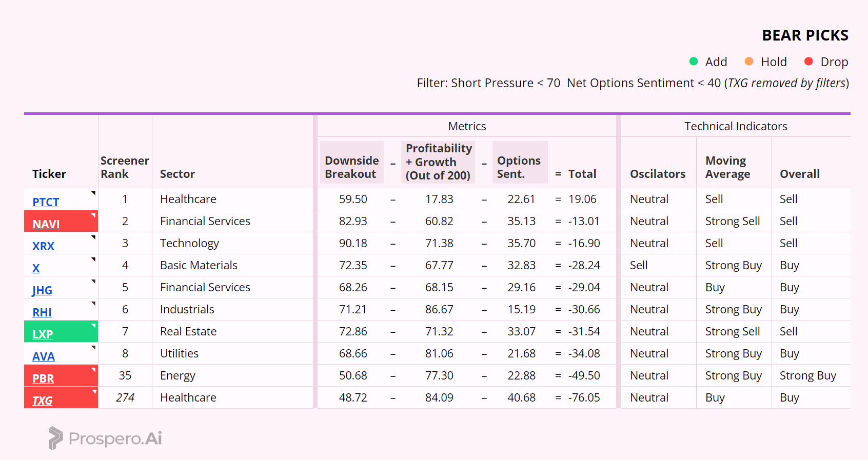Click the red Drop legend dot
Image resolution: width=868 pixels, height=460 pixels.
(x=808, y=62)
